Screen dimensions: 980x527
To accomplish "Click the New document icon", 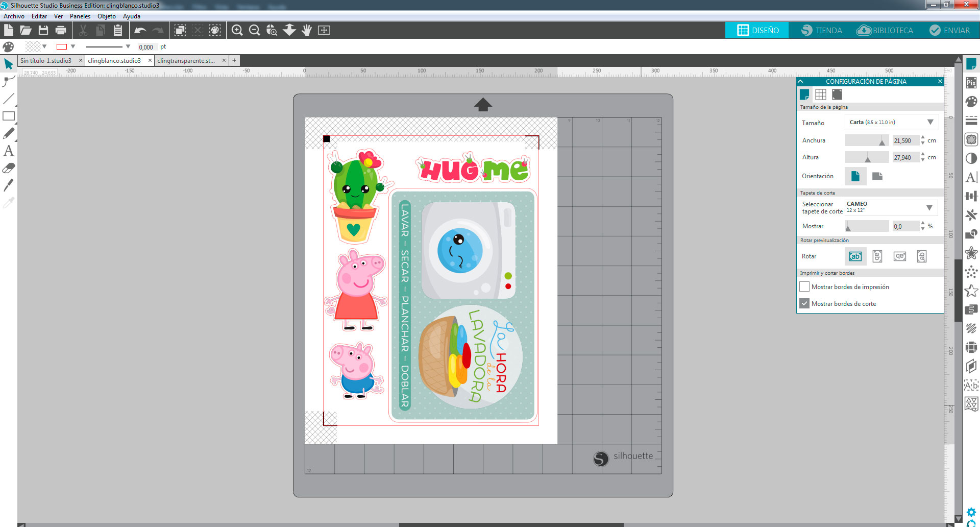I will 9,30.
